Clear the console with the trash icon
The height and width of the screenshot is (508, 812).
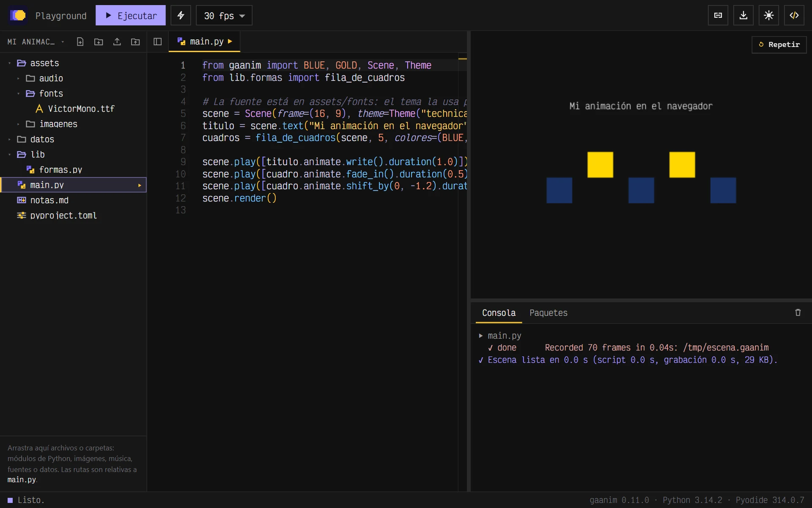[x=798, y=312]
